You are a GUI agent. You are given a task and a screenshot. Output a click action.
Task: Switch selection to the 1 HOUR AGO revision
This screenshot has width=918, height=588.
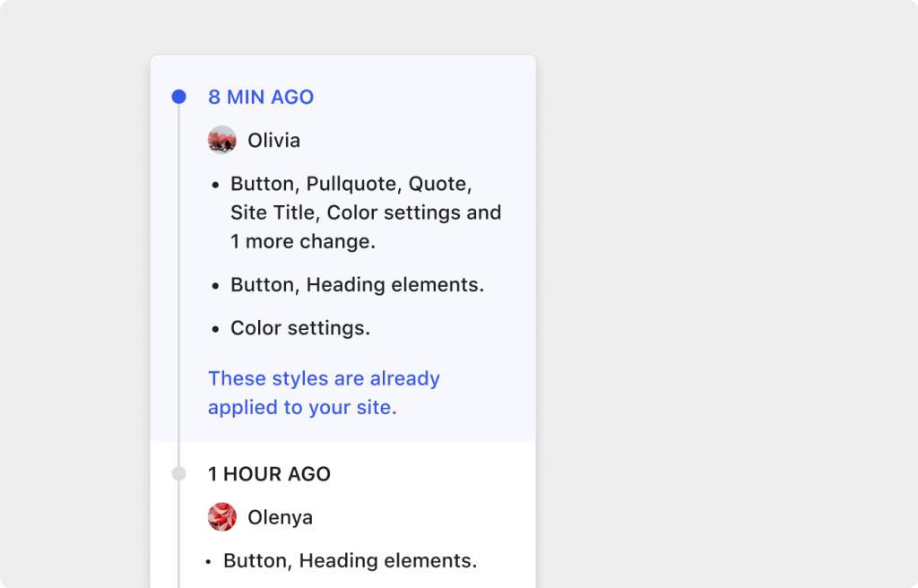point(269,473)
